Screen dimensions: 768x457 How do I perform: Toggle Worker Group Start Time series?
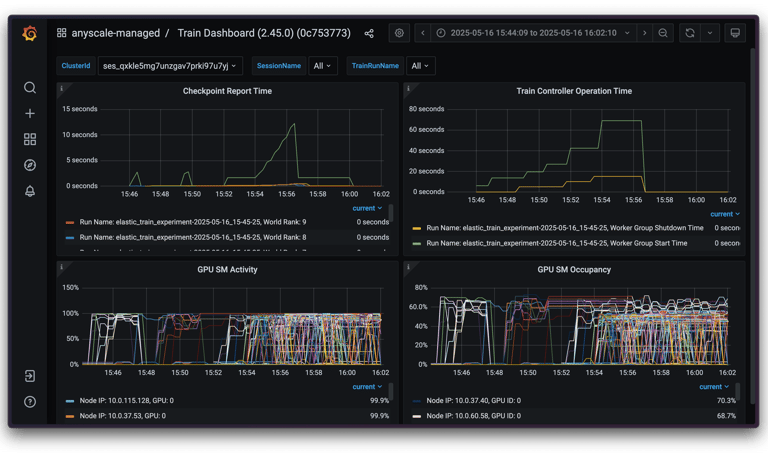point(556,243)
